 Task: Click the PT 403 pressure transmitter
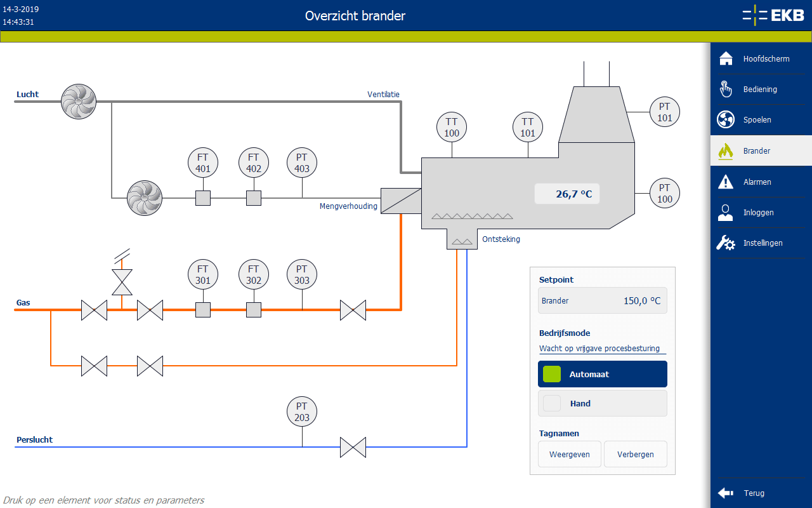302,163
